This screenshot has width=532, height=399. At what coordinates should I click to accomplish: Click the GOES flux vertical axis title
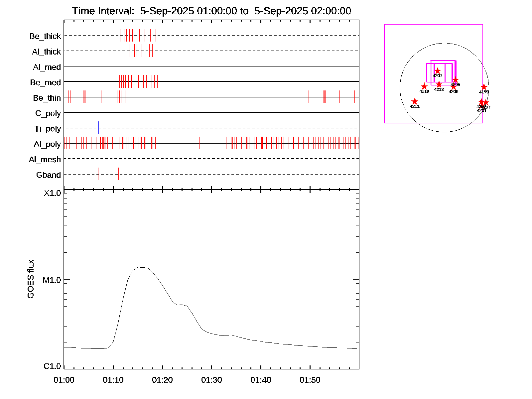(x=31, y=279)
